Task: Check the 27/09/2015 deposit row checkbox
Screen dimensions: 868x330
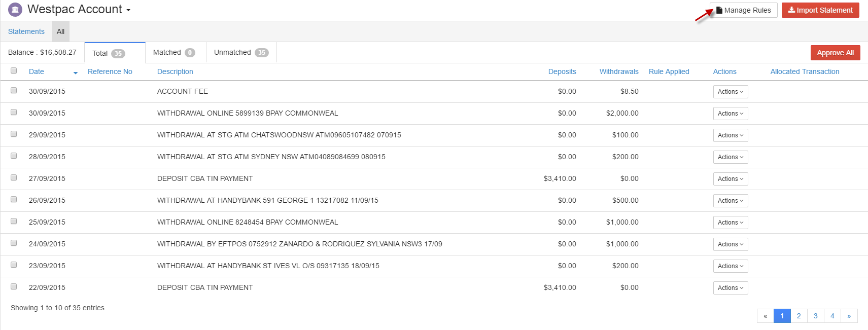Action: click(14, 178)
